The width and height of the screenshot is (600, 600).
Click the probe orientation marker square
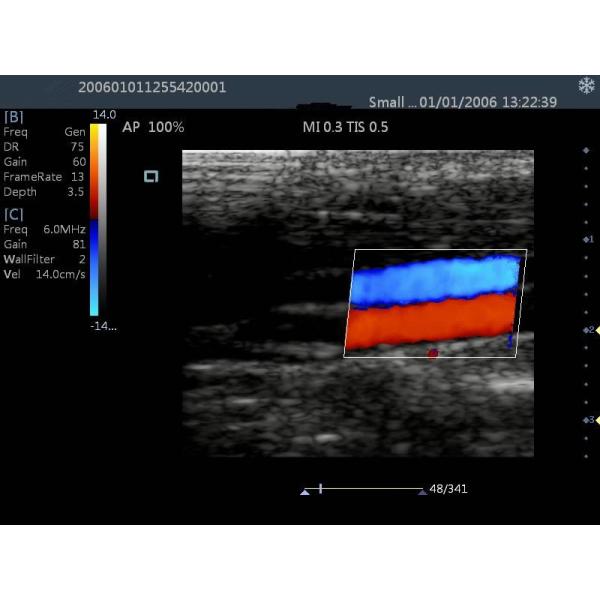point(151,176)
